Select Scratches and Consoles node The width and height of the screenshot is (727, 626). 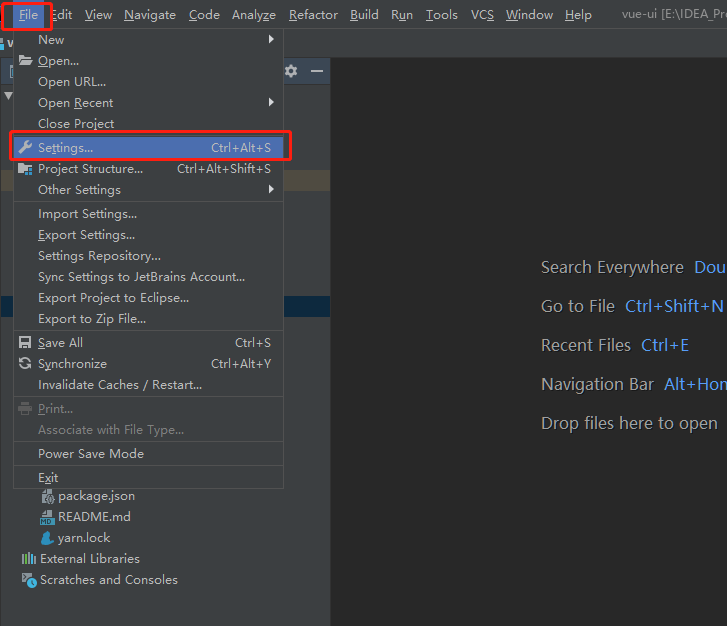coord(109,580)
